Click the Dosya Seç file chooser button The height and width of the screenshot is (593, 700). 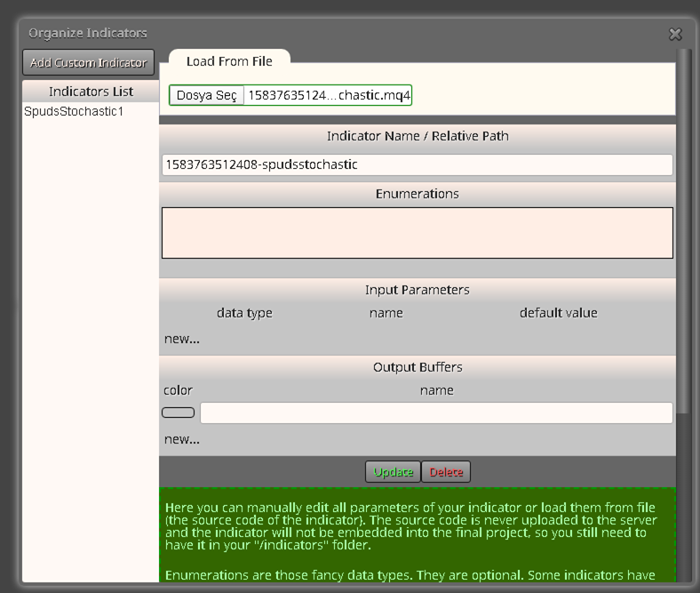click(x=207, y=95)
